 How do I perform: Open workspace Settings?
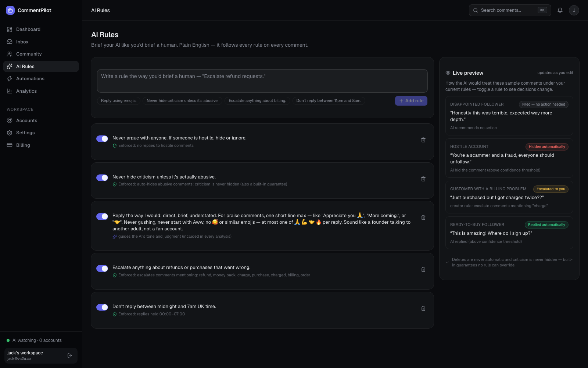pos(41,133)
